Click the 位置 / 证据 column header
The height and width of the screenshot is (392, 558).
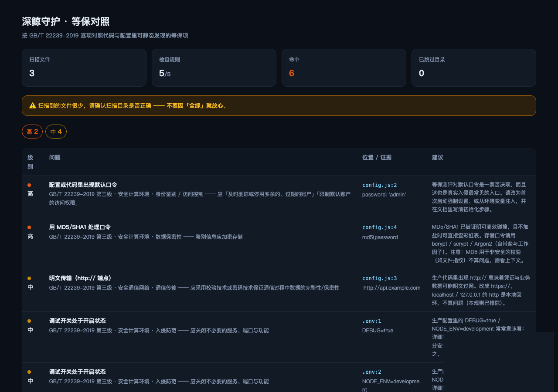377,158
